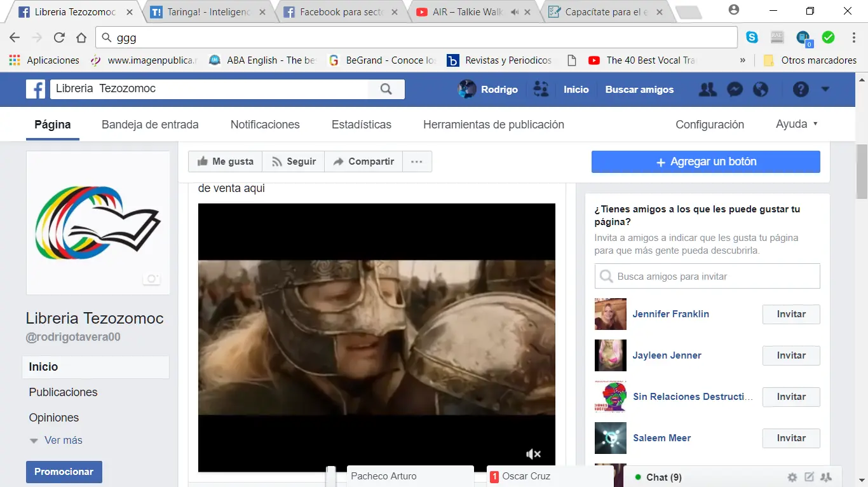The image size is (868, 487).
Task: Open the Aplicaciones apps shortcut
Action: (x=44, y=60)
